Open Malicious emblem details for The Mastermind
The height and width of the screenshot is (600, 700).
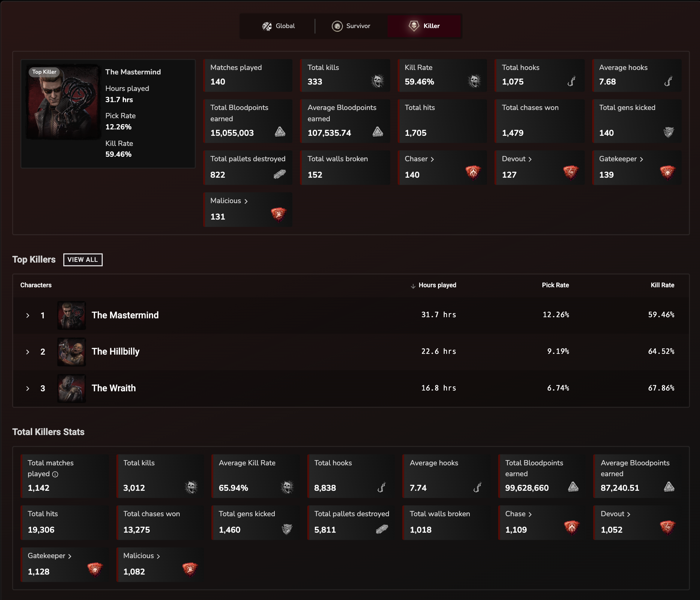(229, 201)
